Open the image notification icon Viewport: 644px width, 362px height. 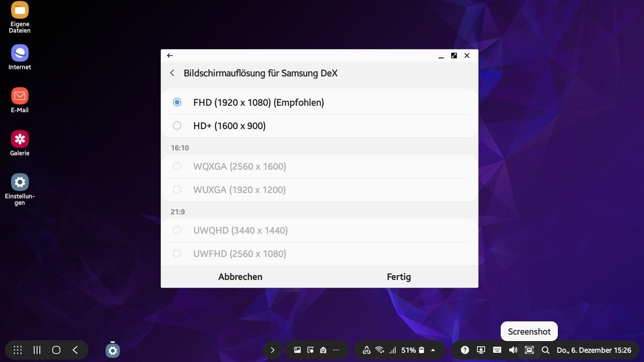pos(297,350)
